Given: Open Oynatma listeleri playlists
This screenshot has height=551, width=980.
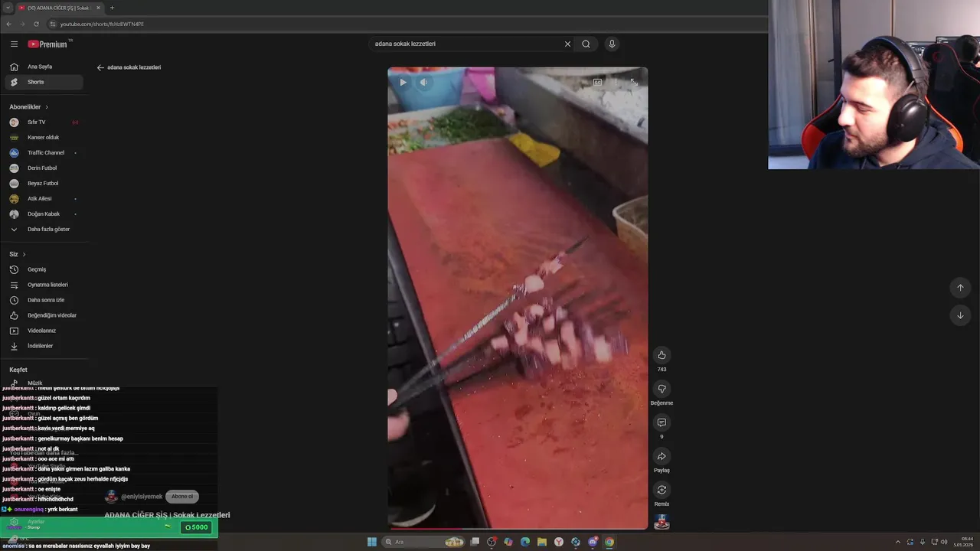Looking at the screenshot, I should point(44,285).
